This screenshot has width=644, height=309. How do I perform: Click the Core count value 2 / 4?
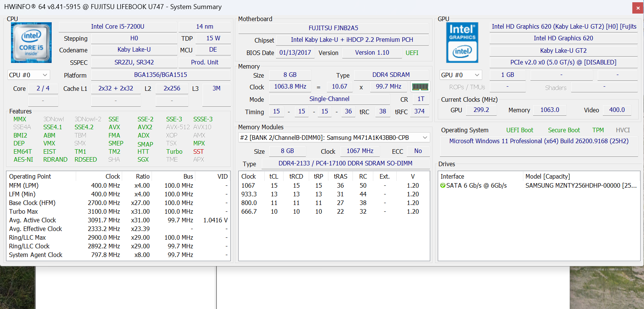click(43, 88)
